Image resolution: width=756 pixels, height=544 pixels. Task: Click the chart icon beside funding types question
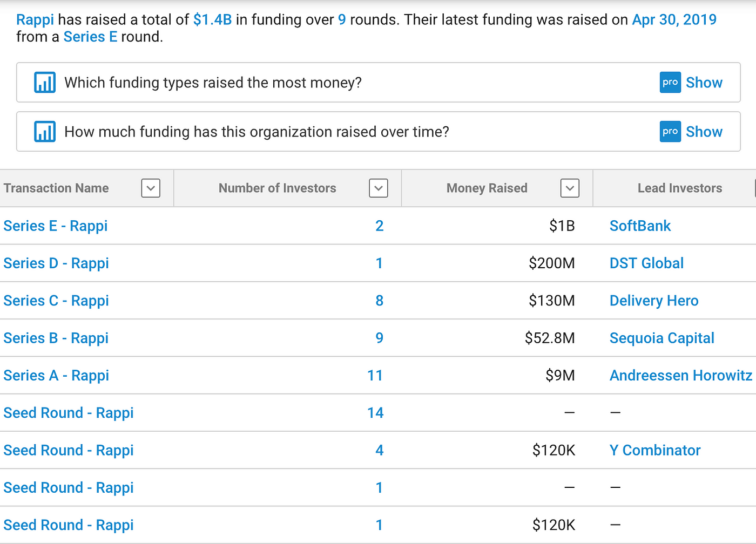point(45,83)
